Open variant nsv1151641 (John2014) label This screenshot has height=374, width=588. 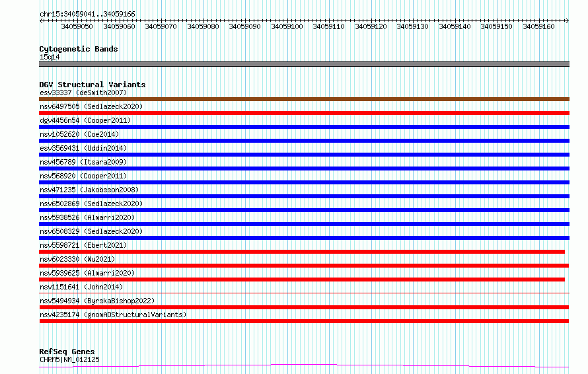[x=81, y=287]
